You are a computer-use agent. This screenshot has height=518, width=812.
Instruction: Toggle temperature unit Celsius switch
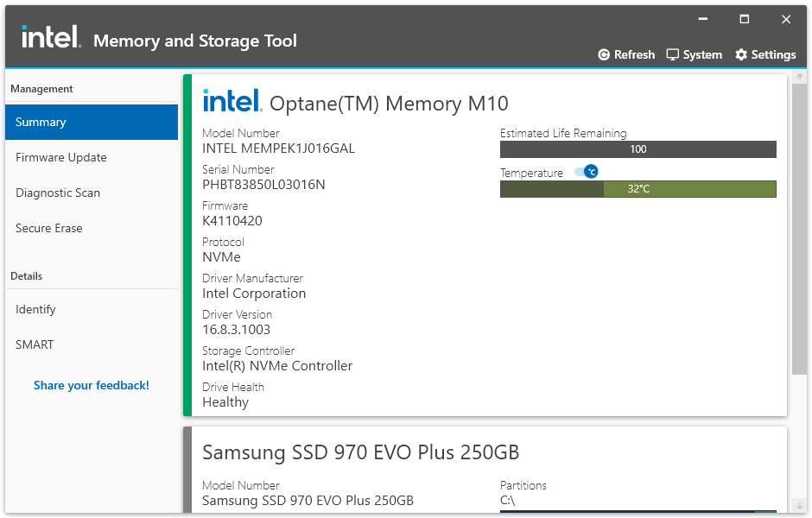(x=587, y=172)
